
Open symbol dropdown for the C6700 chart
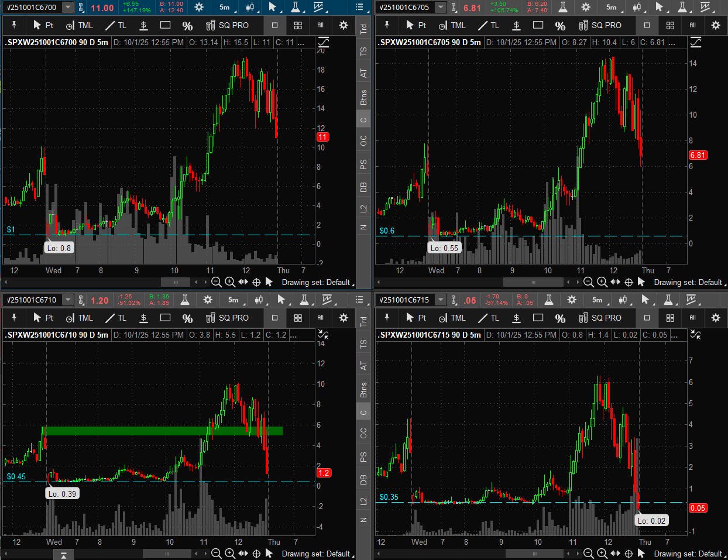pyautogui.click(x=68, y=8)
